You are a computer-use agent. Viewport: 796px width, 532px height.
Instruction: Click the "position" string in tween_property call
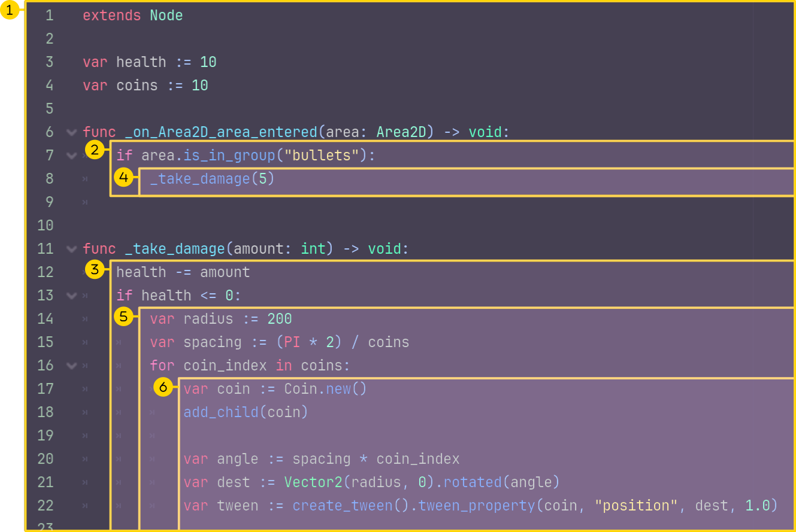coord(636,506)
